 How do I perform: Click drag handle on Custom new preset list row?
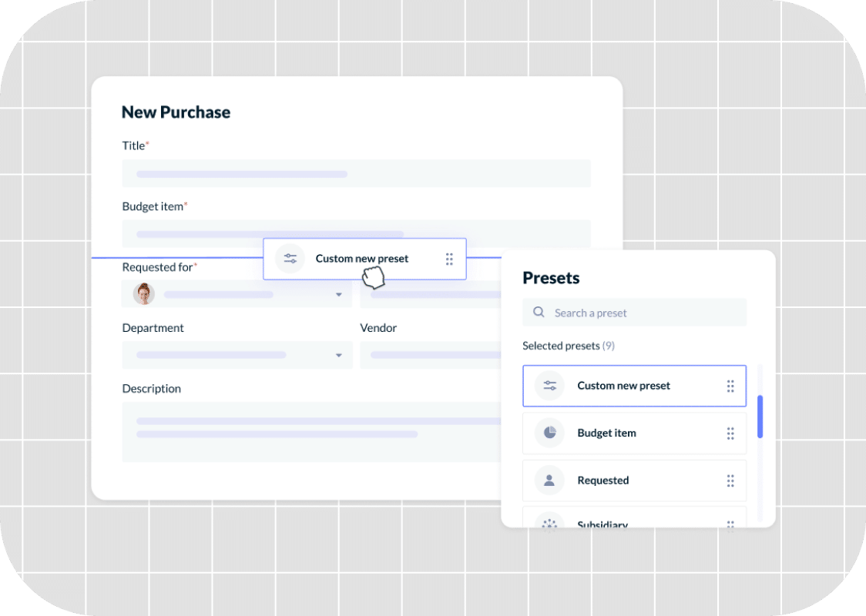point(730,386)
